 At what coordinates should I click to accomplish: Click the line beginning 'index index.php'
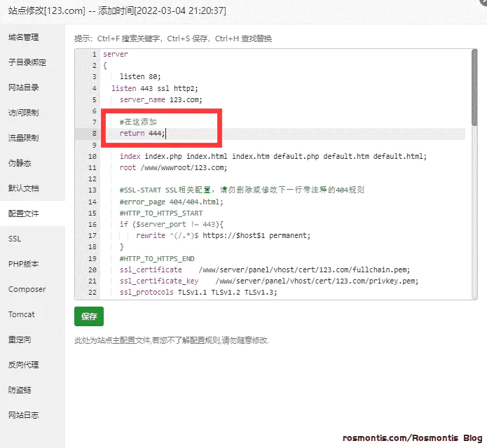click(x=273, y=156)
